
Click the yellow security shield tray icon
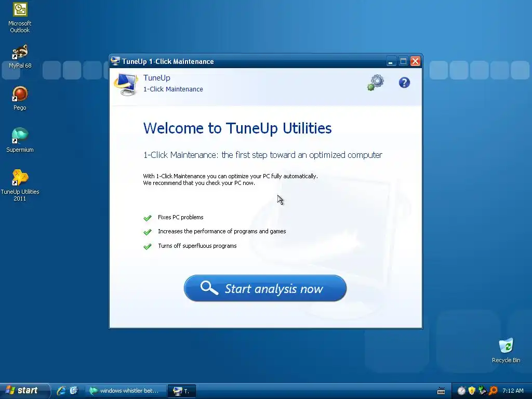[472, 391]
